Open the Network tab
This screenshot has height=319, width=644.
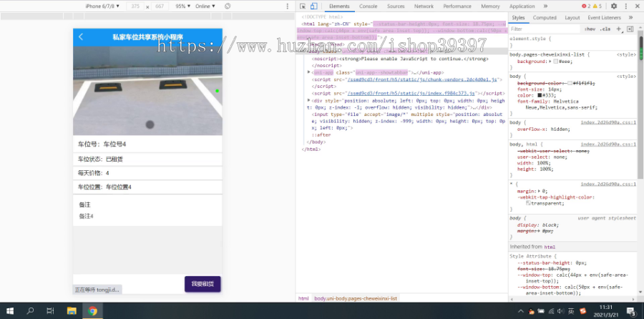pos(424,6)
